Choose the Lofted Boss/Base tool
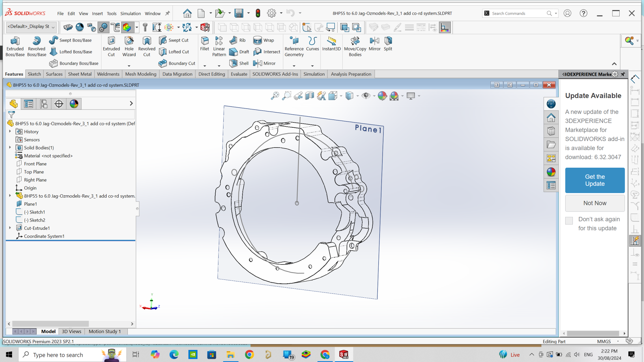This screenshot has height=362, width=644. tap(71, 52)
